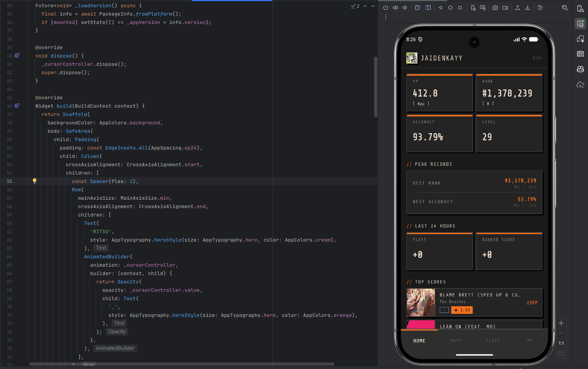
Task: Click the up chevron on the inspections widget
Action: (366, 6)
